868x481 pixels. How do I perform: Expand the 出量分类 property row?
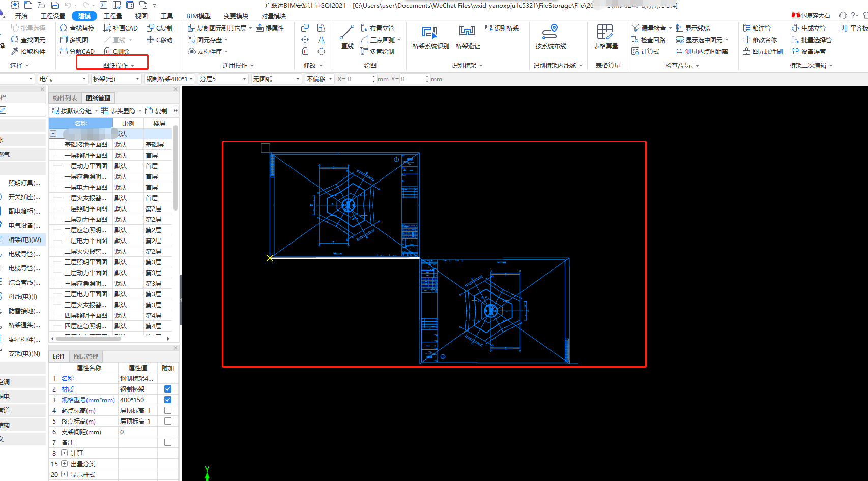tap(64, 464)
